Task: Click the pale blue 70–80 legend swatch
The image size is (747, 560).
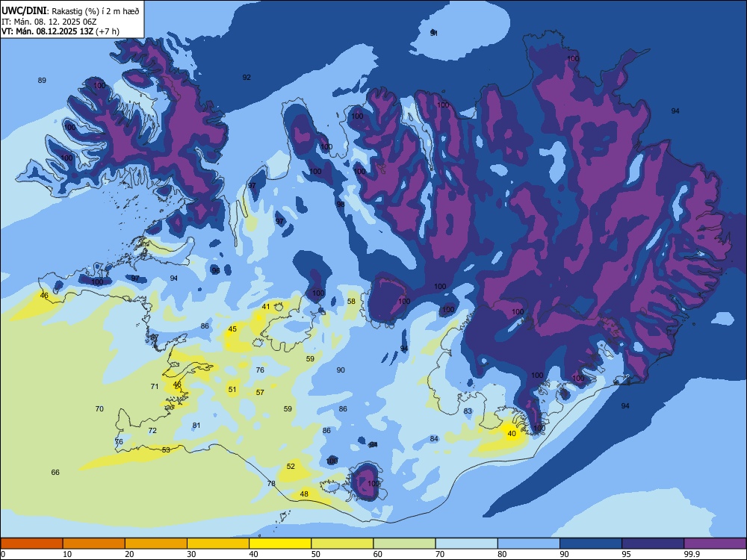Action: coord(467,544)
